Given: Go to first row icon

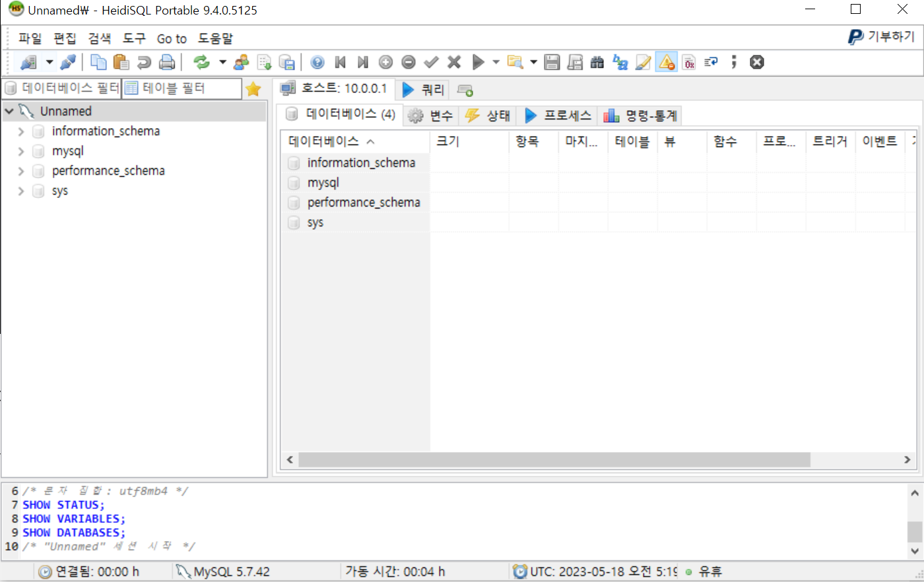Looking at the screenshot, I should (341, 62).
